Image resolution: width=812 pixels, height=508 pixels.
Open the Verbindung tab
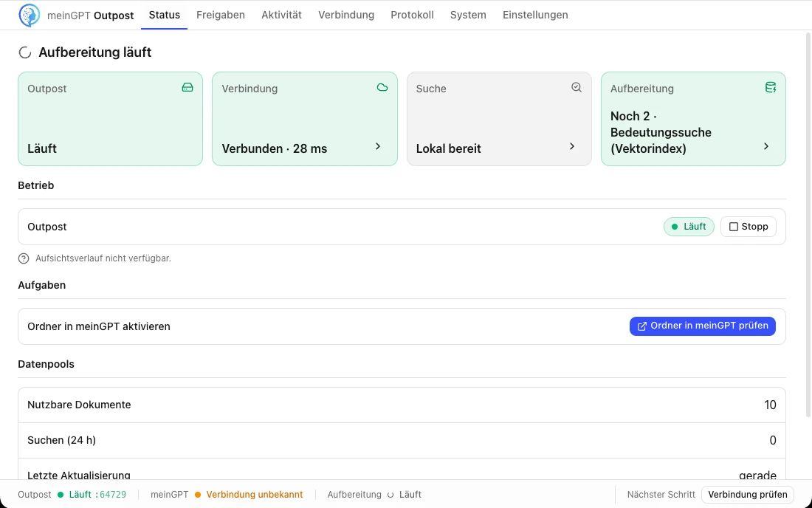coord(346,15)
